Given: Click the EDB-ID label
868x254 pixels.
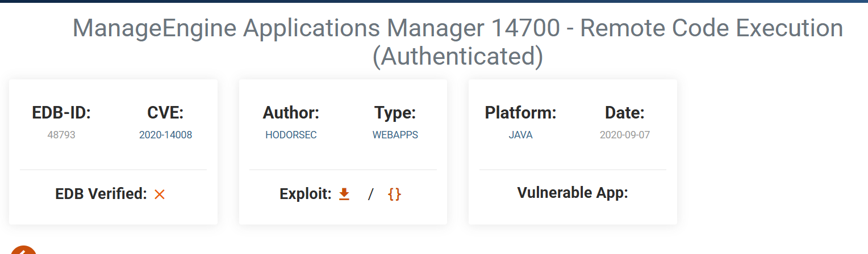Looking at the screenshot, I should click(x=61, y=113).
